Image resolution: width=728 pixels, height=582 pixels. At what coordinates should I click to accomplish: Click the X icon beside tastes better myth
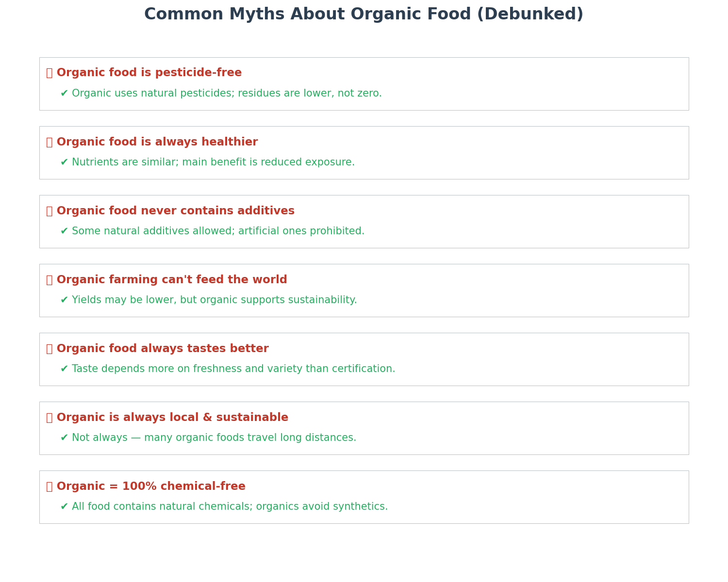point(50,349)
